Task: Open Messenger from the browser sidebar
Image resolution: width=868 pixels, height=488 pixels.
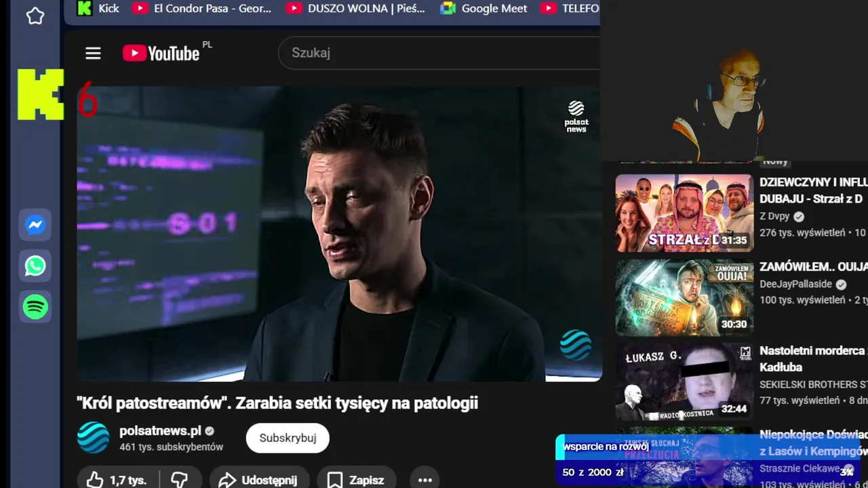Action: click(x=35, y=225)
